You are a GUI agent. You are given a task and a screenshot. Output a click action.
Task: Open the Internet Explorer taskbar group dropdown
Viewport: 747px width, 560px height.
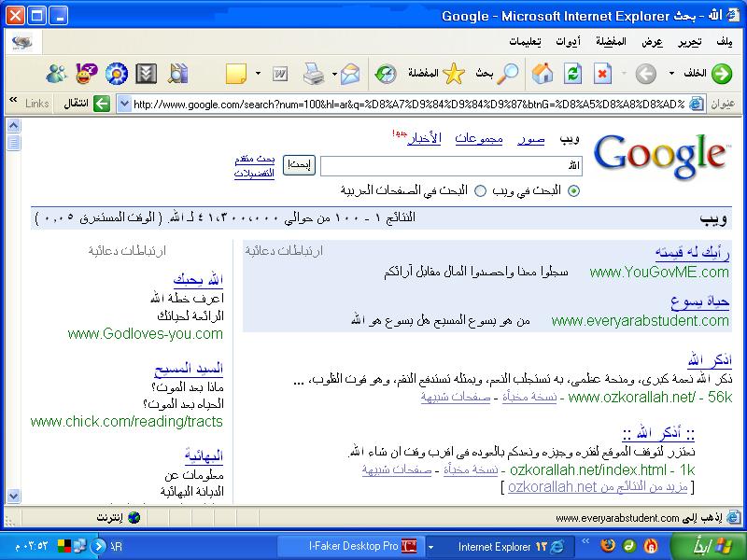point(430,547)
